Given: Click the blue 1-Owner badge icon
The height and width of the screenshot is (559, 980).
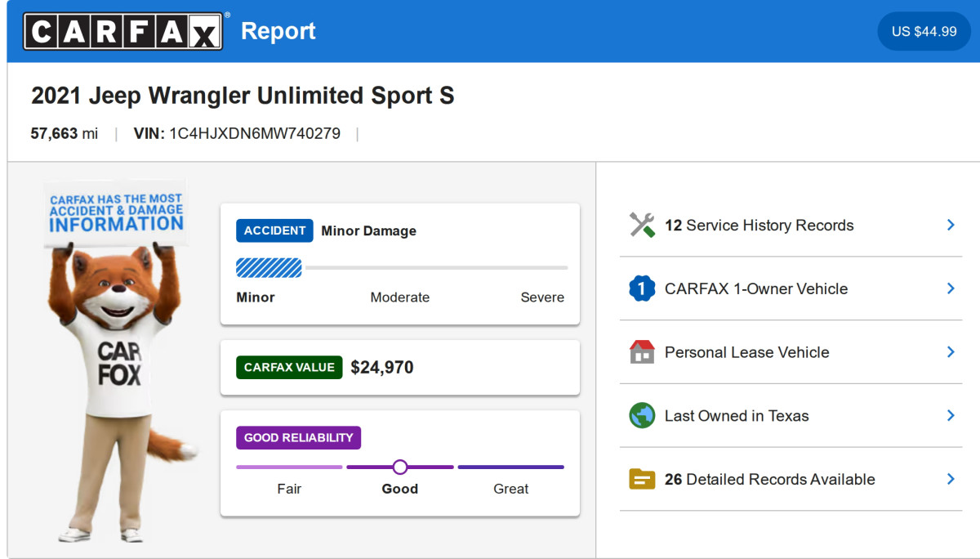Looking at the screenshot, I should tap(642, 288).
